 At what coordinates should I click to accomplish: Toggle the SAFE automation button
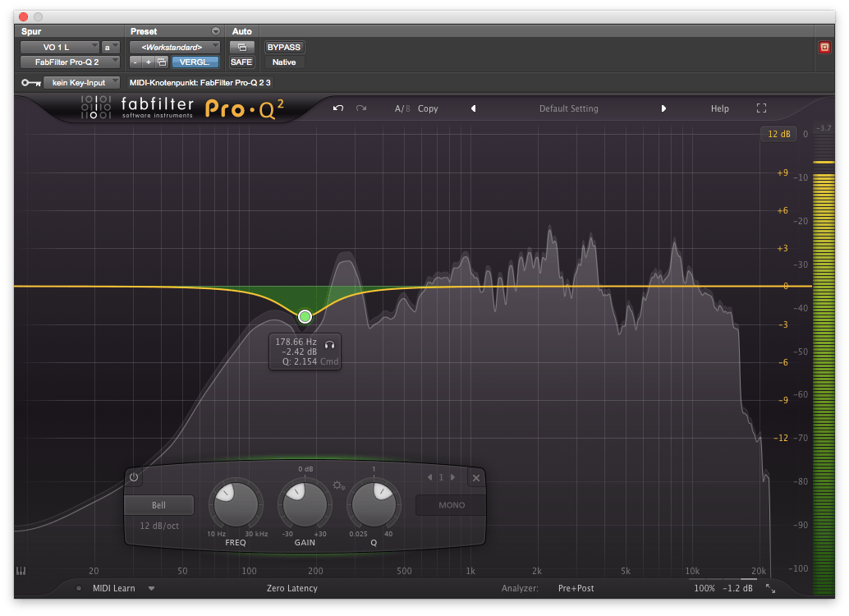241,62
